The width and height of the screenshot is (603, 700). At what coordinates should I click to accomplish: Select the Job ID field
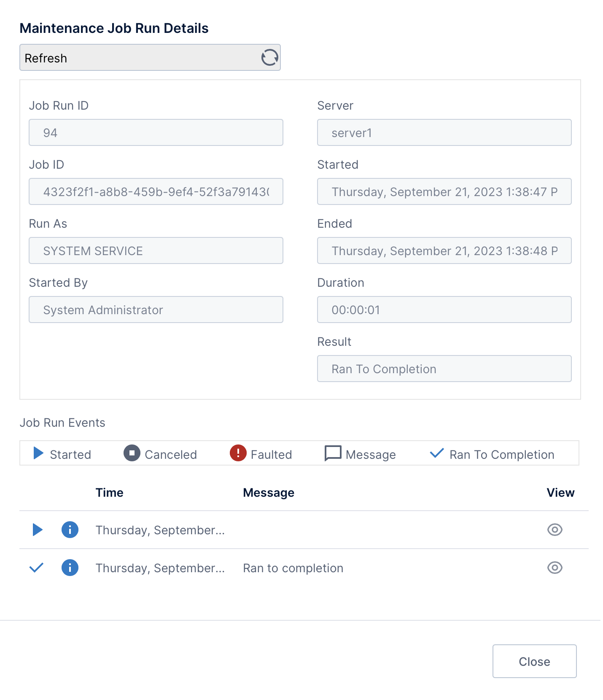point(156,192)
